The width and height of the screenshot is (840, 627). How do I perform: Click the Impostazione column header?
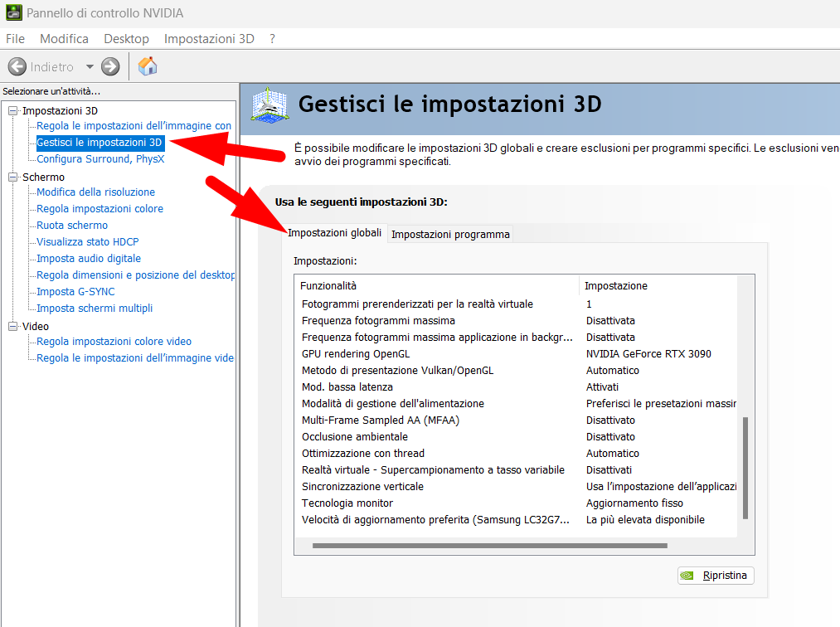point(658,285)
